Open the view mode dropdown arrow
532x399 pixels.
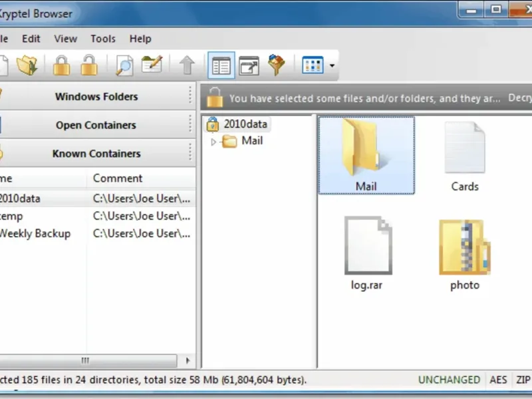pos(332,65)
